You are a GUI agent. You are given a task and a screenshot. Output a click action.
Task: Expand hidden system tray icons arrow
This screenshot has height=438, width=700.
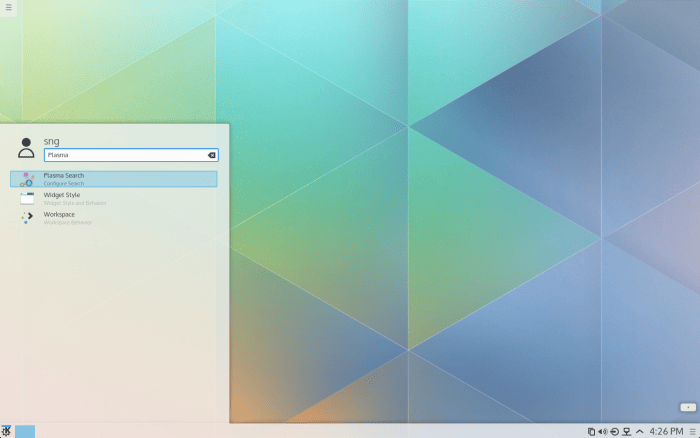coord(639,431)
